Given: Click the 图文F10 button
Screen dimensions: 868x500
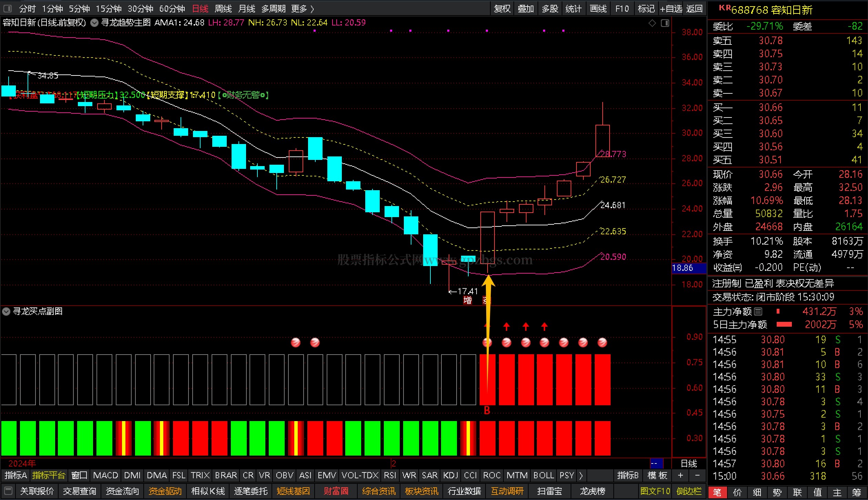Looking at the screenshot, I should pos(655,491).
